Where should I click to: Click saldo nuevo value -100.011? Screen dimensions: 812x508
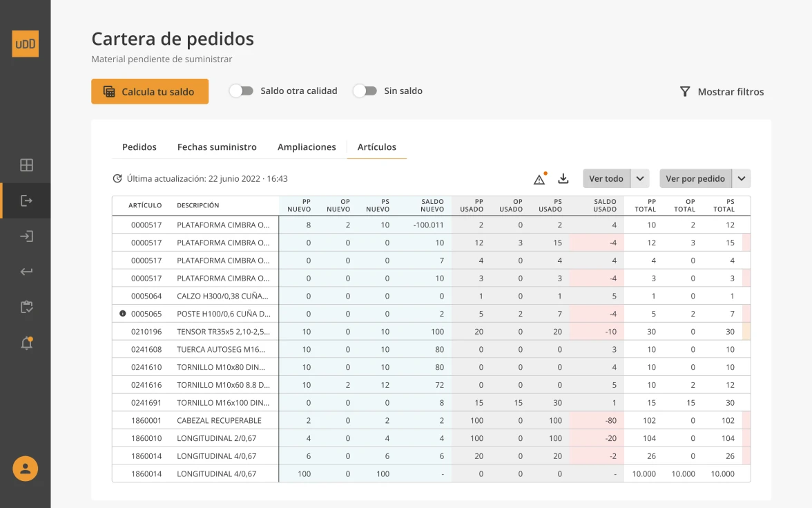tap(428, 225)
